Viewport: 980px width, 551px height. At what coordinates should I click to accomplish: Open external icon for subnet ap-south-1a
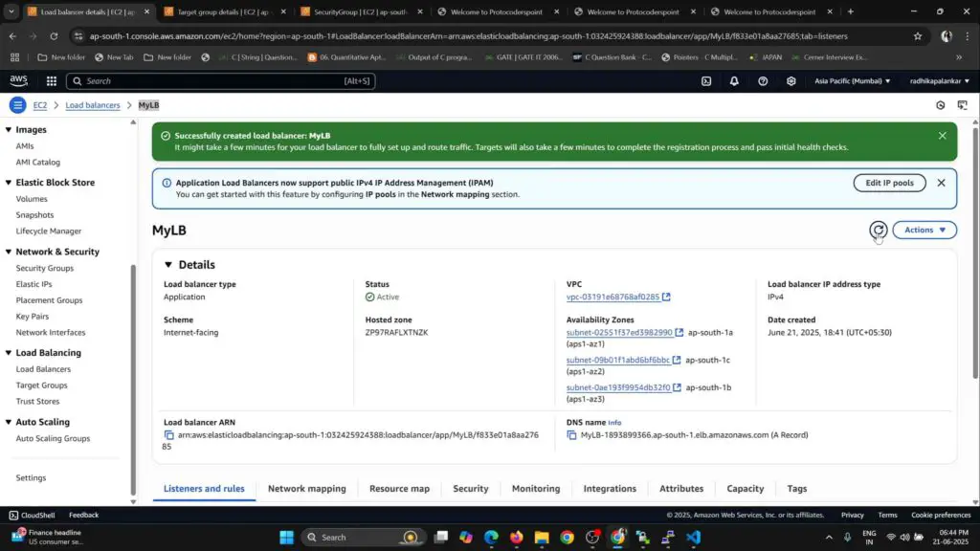(679, 332)
